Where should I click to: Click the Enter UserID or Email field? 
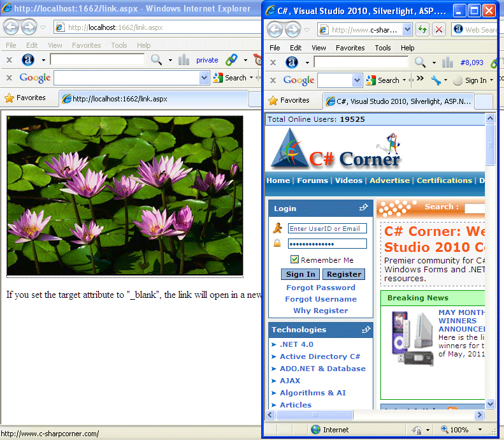tap(328, 228)
